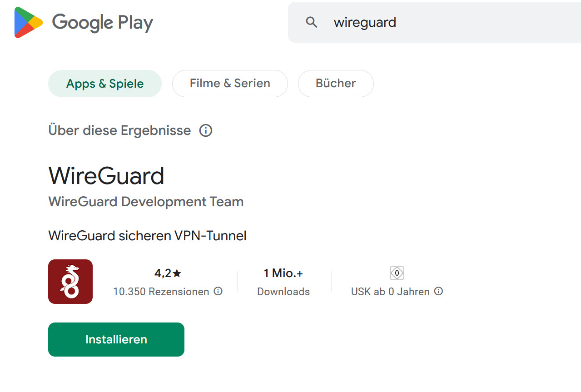Install WireGuard with the Installieren button
The width and height of the screenshot is (581, 392).
tap(116, 339)
